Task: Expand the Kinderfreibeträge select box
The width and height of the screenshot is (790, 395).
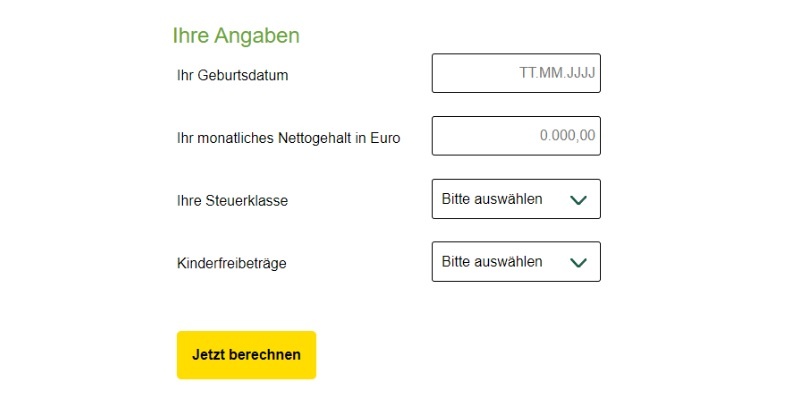Action: click(516, 261)
